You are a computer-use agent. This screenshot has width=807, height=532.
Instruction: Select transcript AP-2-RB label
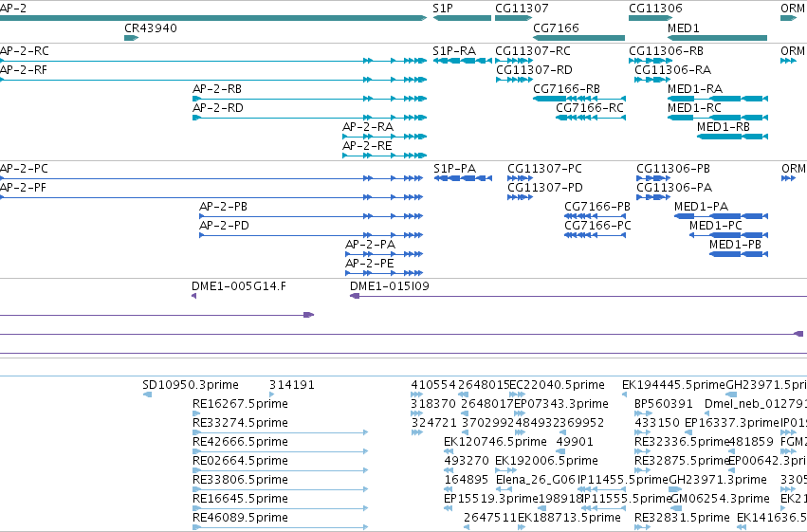(216, 89)
